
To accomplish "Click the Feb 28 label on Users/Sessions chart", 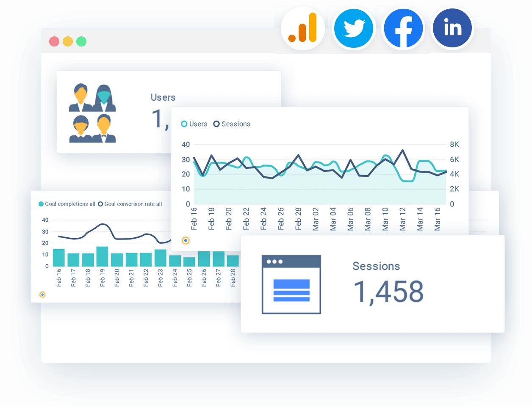I will point(298,219).
